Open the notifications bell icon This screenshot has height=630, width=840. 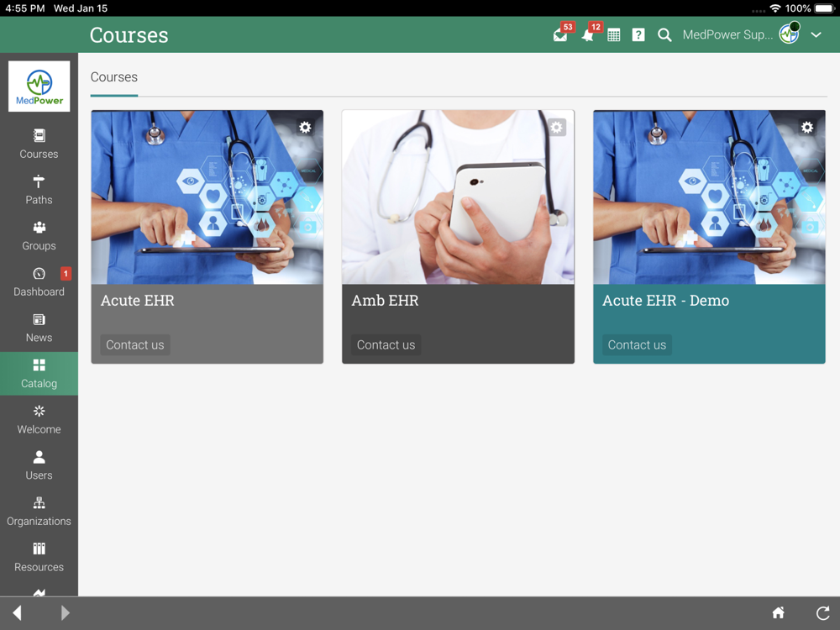[x=588, y=36]
